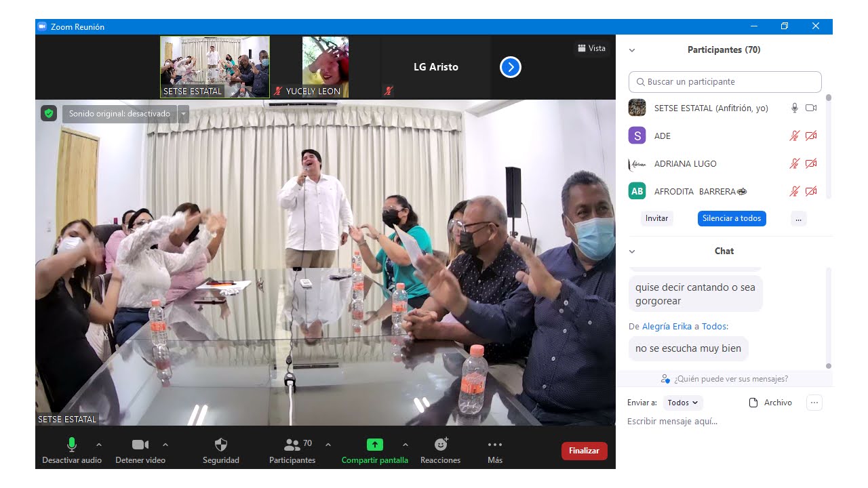Open share options arrow beside Compartir pantalla
The width and height of the screenshot is (868, 488).
[x=406, y=445]
